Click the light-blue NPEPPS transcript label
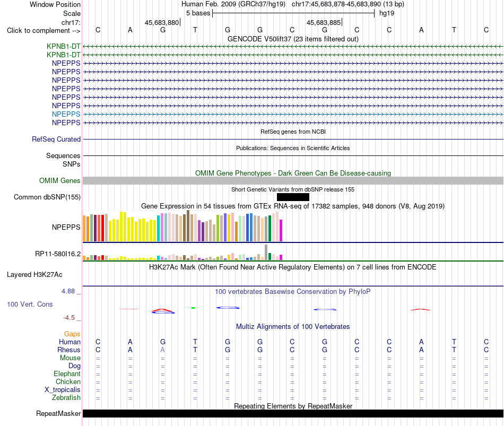The width and height of the screenshot is (504, 426). (x=66, y=114)
